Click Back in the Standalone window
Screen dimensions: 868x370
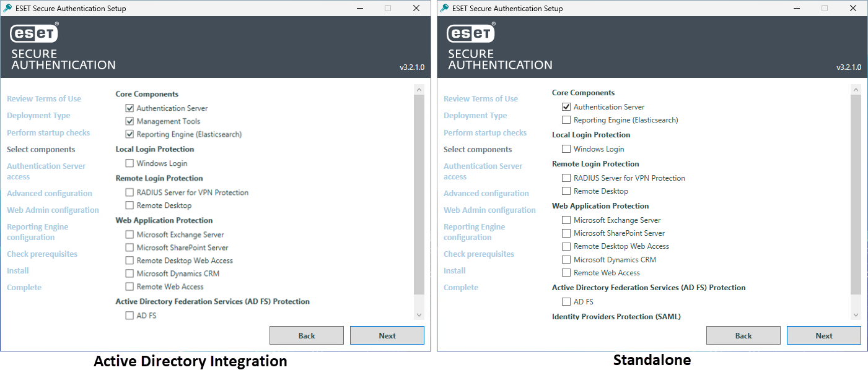click(743, 335)
